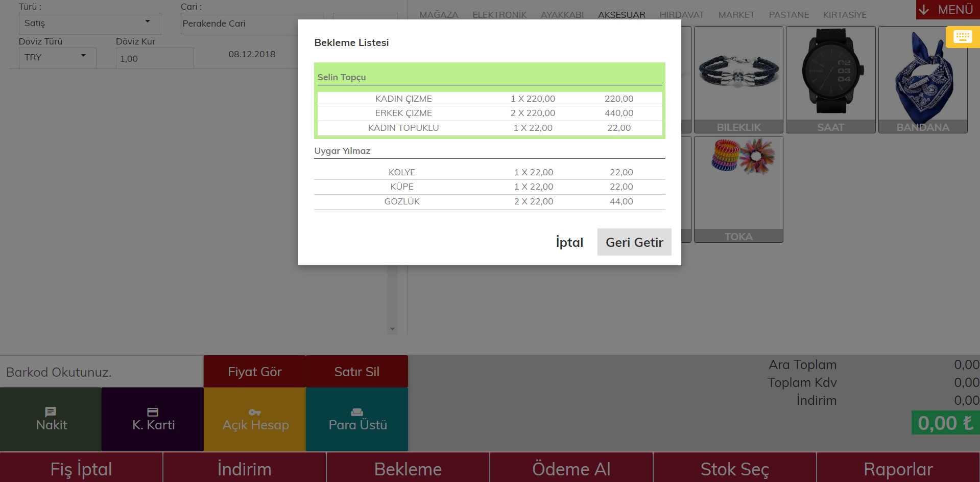980x482 pixels.
Task: Click scrollbar down arrow in cart list
Action: (392, 329)
